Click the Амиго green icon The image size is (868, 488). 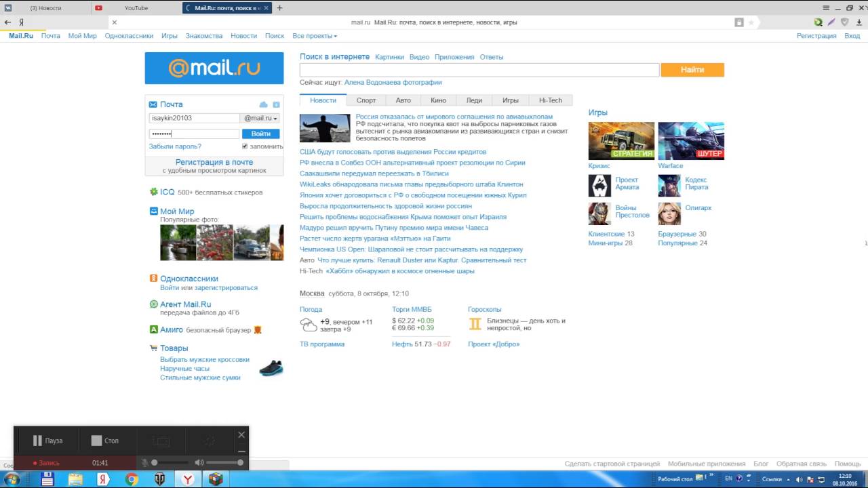pyautogui.click(x=154, y=329)
